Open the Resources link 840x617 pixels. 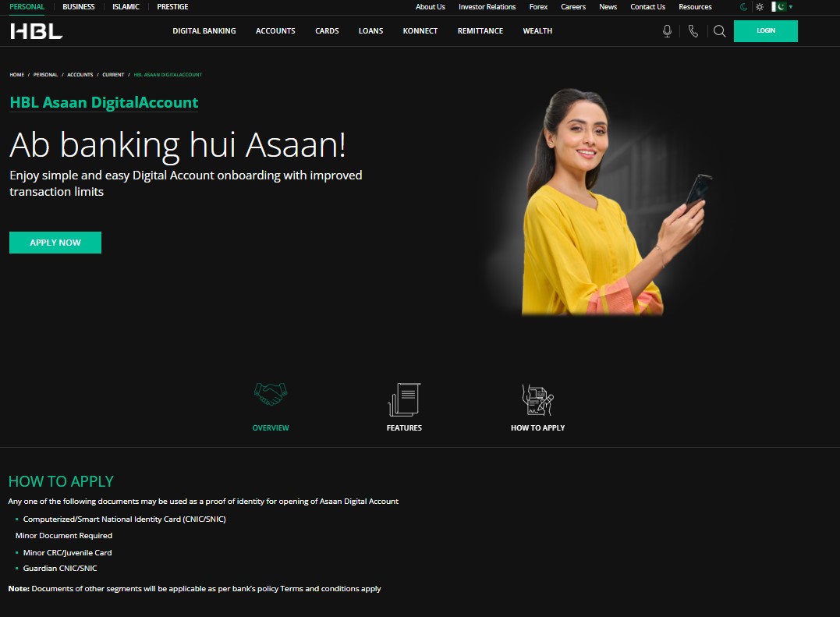tap(695, 7)
